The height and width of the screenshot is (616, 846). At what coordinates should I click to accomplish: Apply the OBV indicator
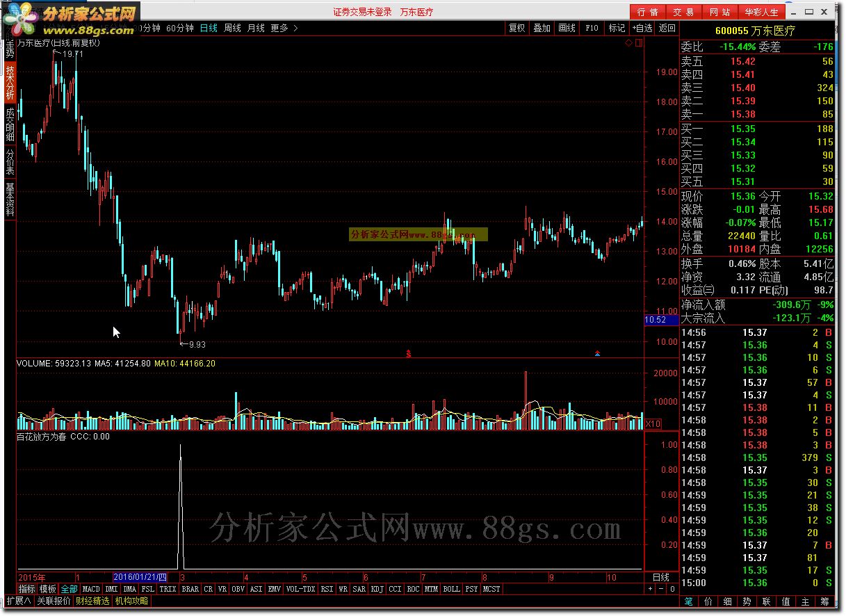[x=238, y=589]
